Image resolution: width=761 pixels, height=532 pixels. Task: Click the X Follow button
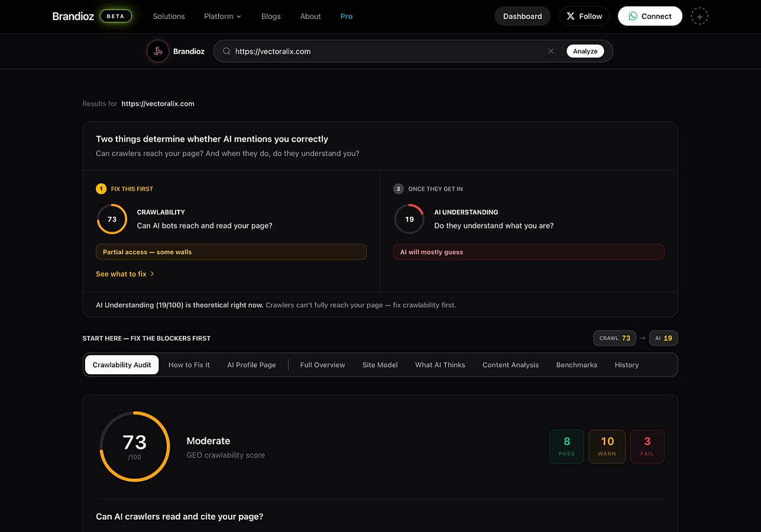coord(584,16)
